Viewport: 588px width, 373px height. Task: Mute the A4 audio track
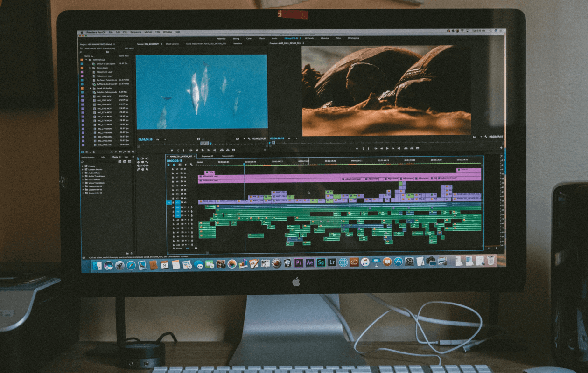[185, 220]
